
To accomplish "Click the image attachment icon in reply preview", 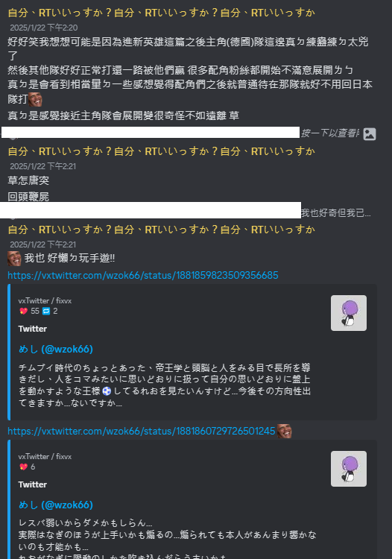I will 370,134.
